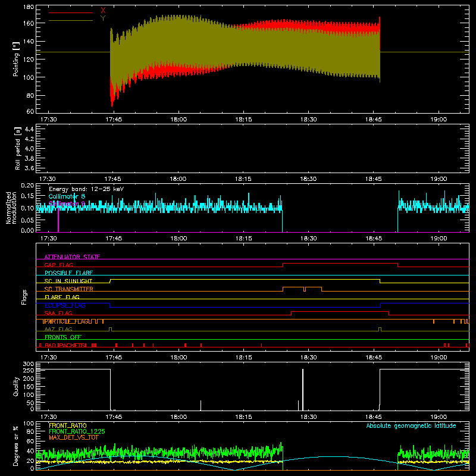Screen dimensions: 476x476
Task: Click the 17:30 time label under Flags plot
Action: [x=49, y=358]
